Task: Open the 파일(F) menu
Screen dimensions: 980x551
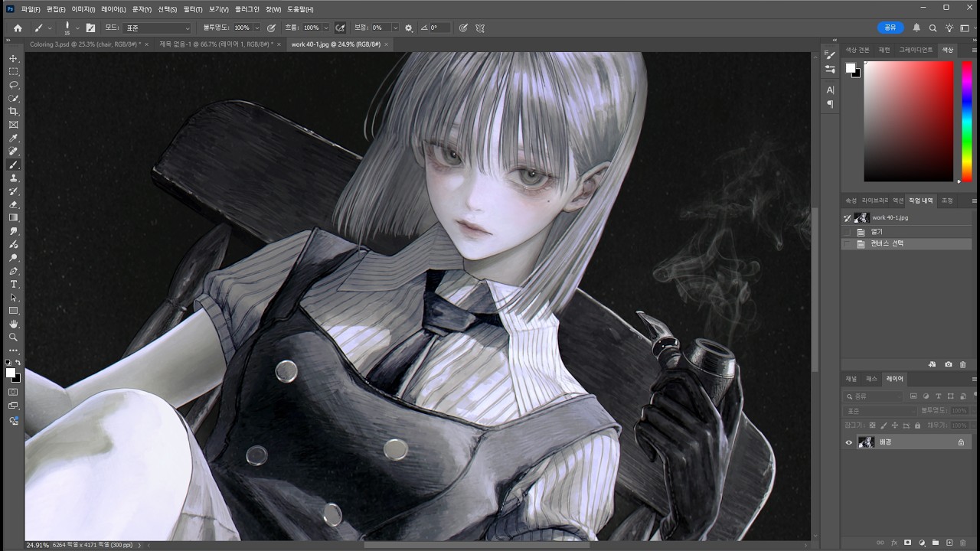Action: 31,9
